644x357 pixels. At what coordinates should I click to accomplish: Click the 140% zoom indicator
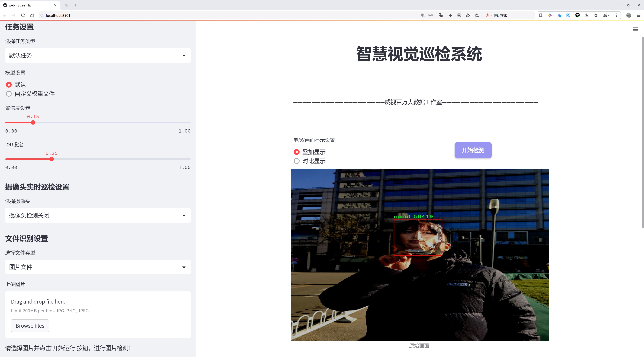(427, 15)
